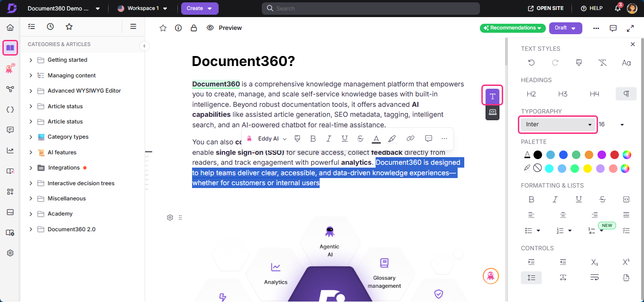Click the undo icon under Text Styles
This screenshot has height=302, width=644.
pyautogui.click(x=531, y=62)
